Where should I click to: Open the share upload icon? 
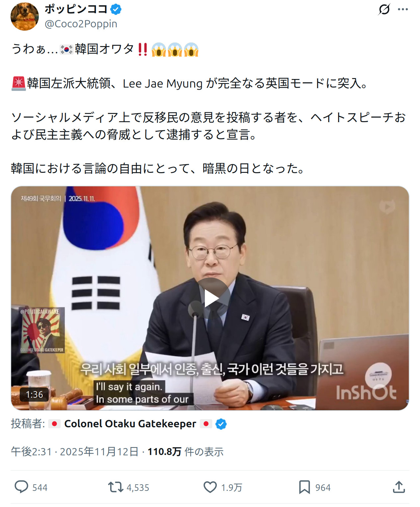tap(399, 487)
